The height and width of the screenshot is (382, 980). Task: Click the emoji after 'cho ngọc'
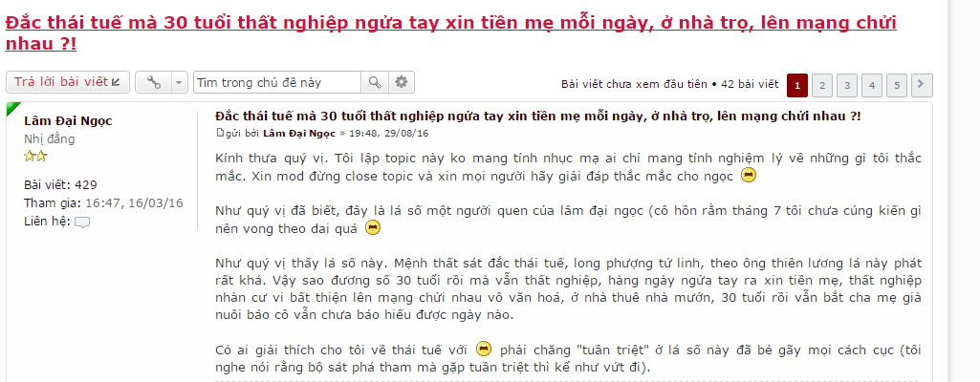pyautogui.click(x=748, y=176)
